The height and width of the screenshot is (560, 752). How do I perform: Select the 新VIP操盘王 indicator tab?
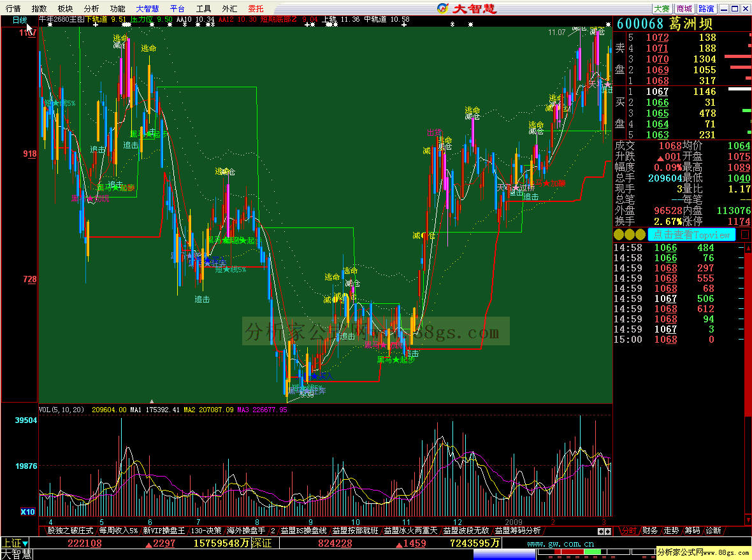[x=164, y=530]
